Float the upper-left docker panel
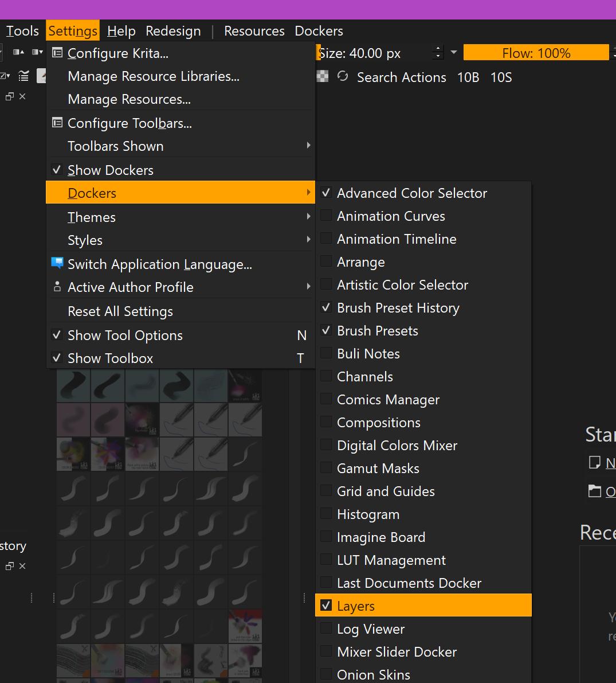The image size is (616, 683). [10, 96]
